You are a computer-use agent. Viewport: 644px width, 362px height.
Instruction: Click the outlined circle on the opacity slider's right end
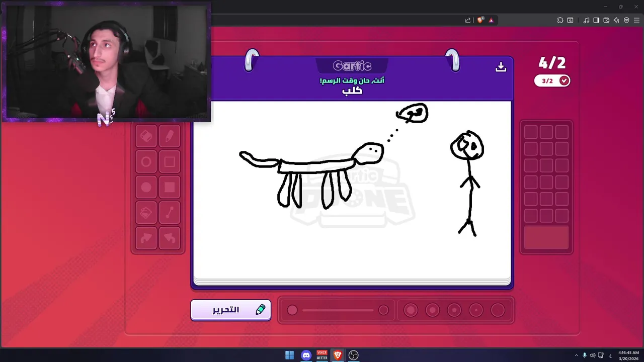(383, 310)
